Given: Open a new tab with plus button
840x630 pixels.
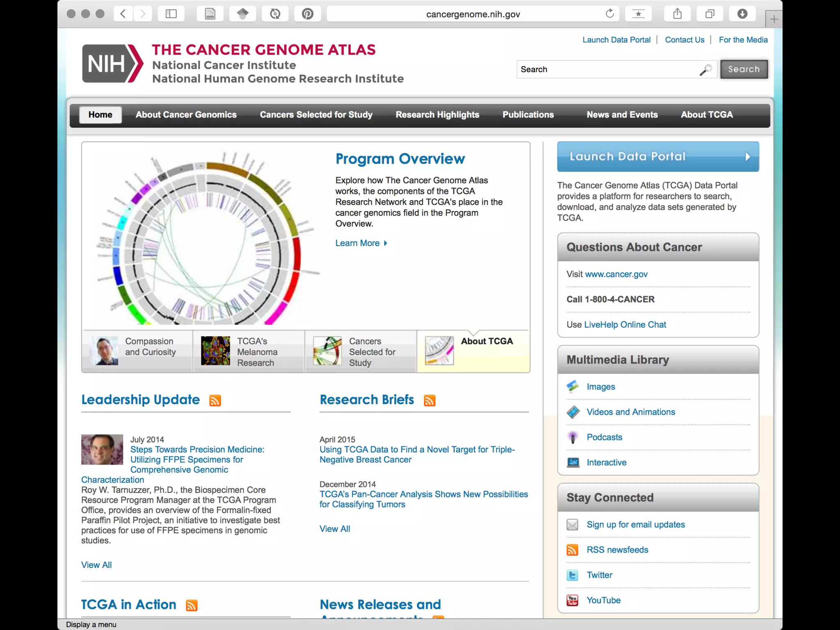Looking at the screenshot, I should coord(774,19).
